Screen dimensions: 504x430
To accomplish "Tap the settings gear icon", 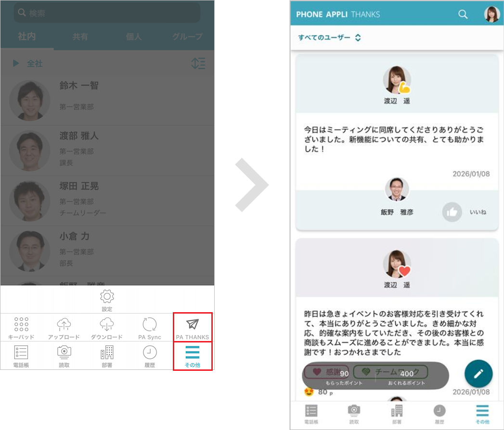I will pyautogui.click(x=107, y=296).
